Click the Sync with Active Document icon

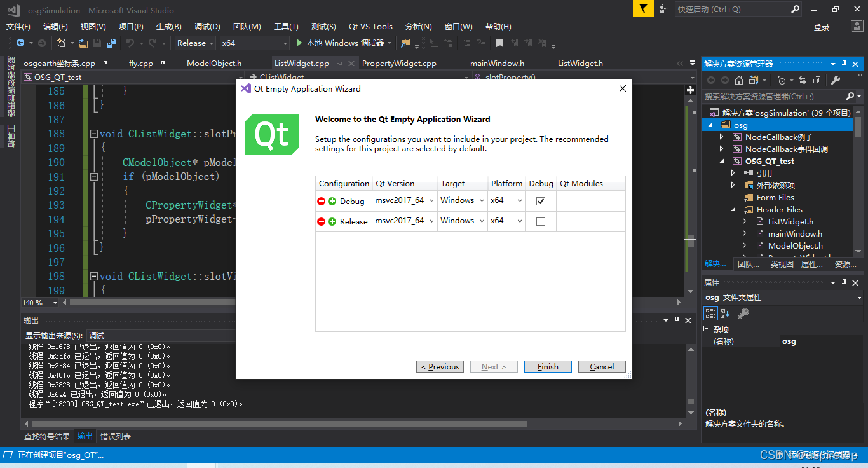click(803, 80)
